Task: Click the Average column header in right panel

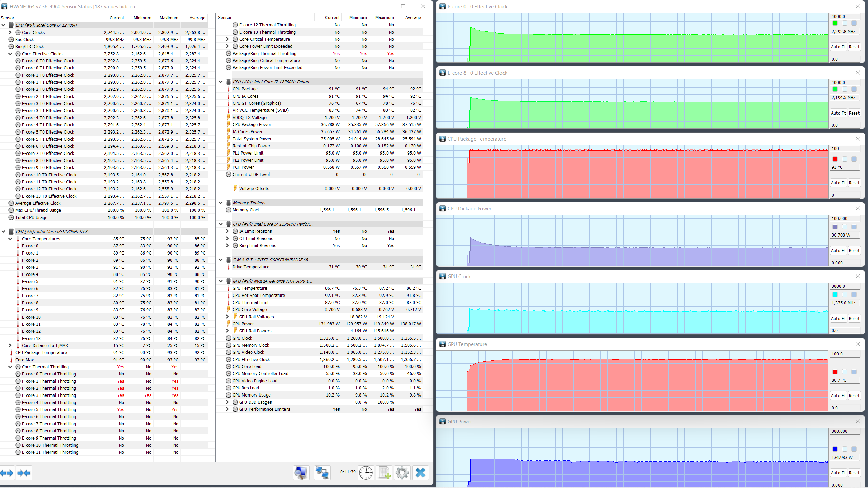Action: (413, 18)
